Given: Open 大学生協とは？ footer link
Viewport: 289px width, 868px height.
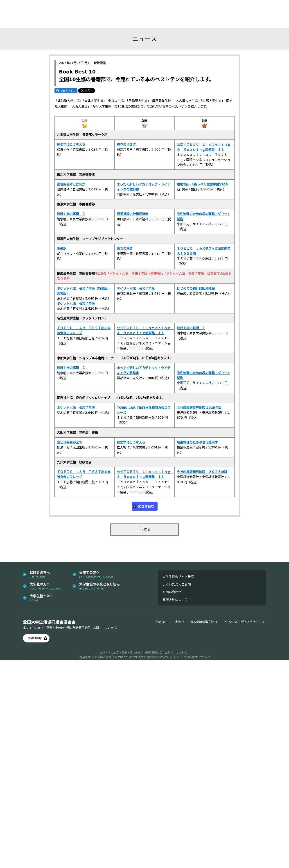Looking at the screenshot, I should tap(41, 596).
